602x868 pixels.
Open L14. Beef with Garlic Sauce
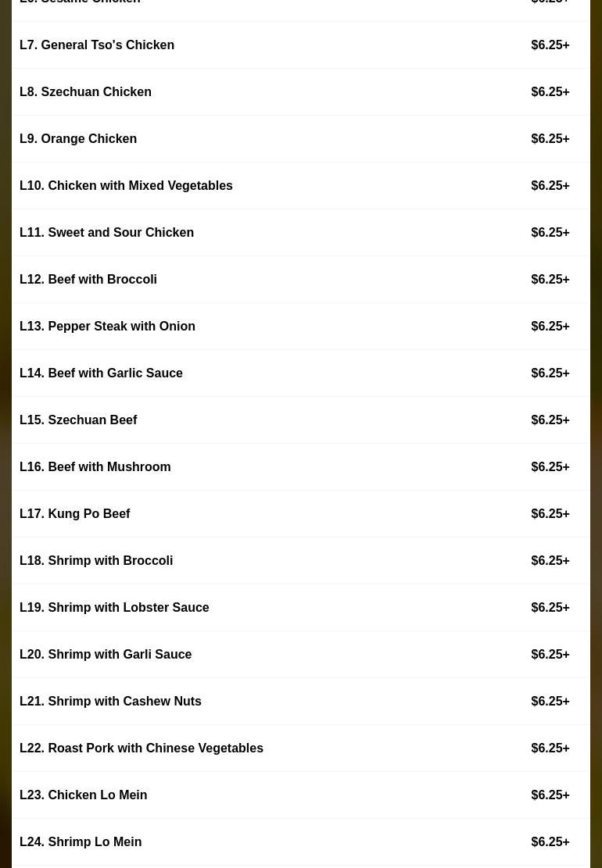point(101,373)
